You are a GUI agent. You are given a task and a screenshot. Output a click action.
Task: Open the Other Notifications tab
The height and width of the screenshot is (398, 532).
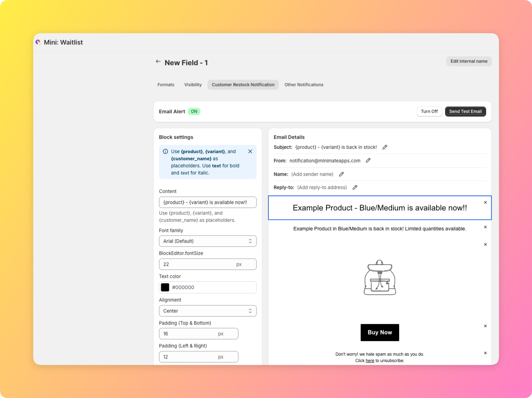click(304, 85)
